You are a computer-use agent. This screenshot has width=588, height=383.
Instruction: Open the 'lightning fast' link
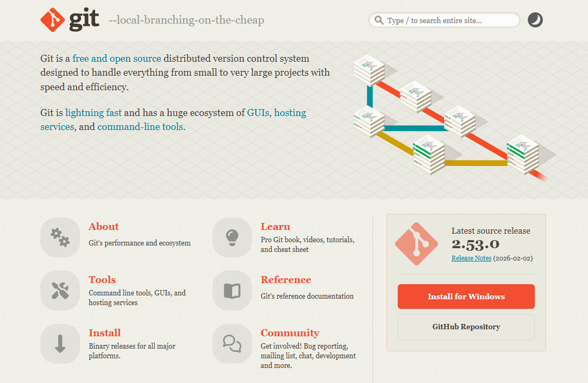(x=94, y=113)
